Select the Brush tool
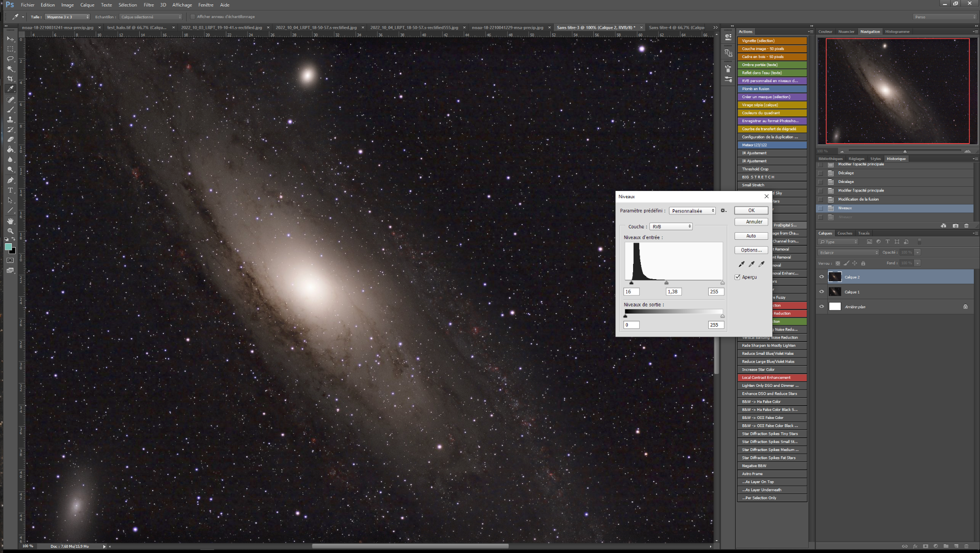Screen dimensions: 980x553 pos(10,110)
